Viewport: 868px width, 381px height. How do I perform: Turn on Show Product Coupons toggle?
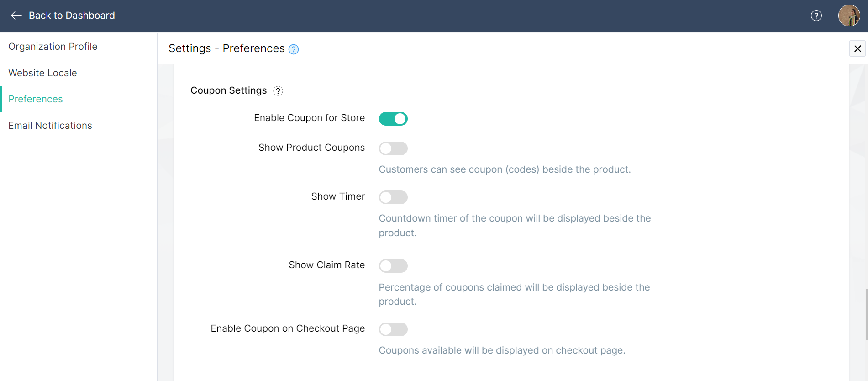coord(393,148)
